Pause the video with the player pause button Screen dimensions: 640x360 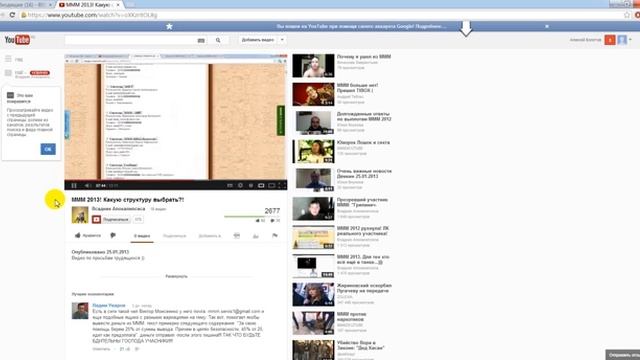tap(74, 186)
